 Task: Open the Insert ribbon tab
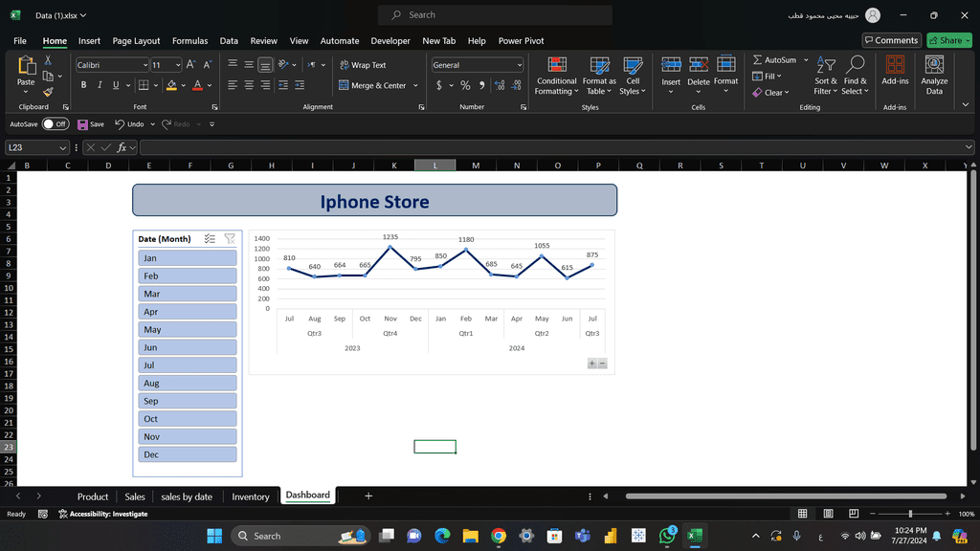point(89,40)
